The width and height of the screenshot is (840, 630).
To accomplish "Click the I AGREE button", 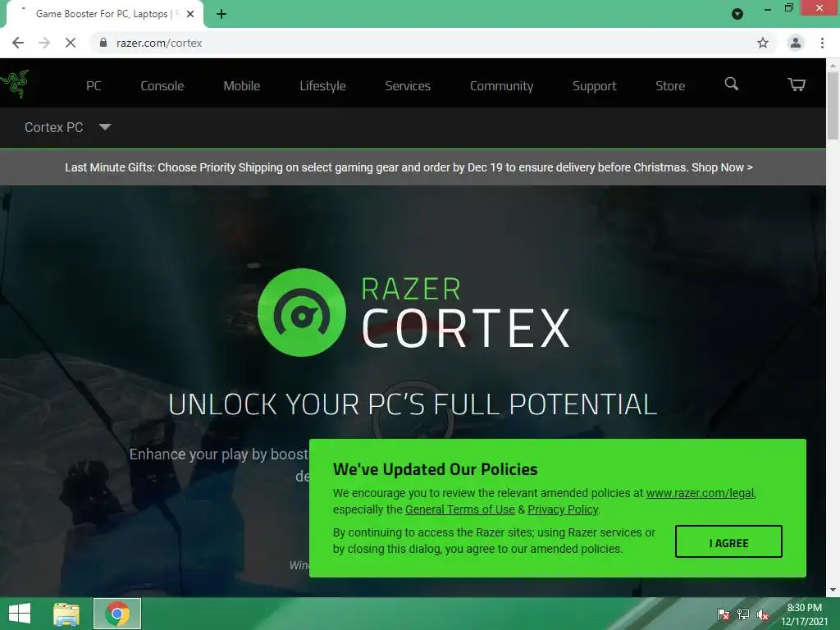I will pos(728,541).
